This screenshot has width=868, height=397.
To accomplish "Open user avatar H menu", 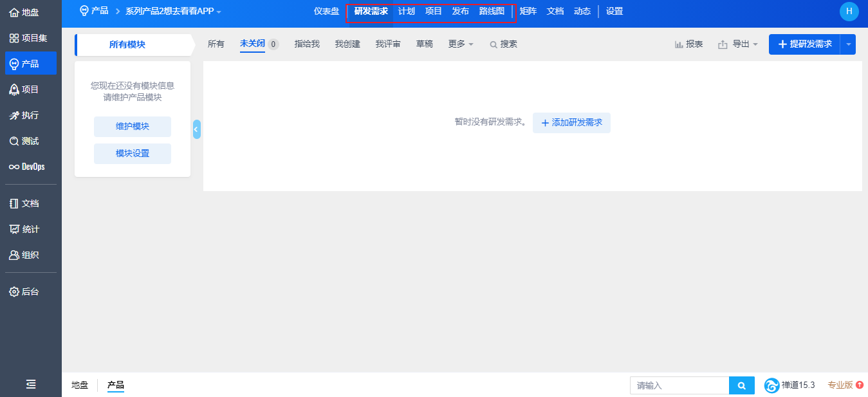I will (x=849, y=12).
